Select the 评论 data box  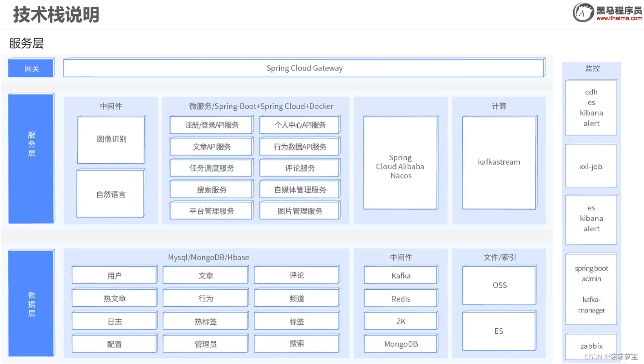(x=297, y=275)
